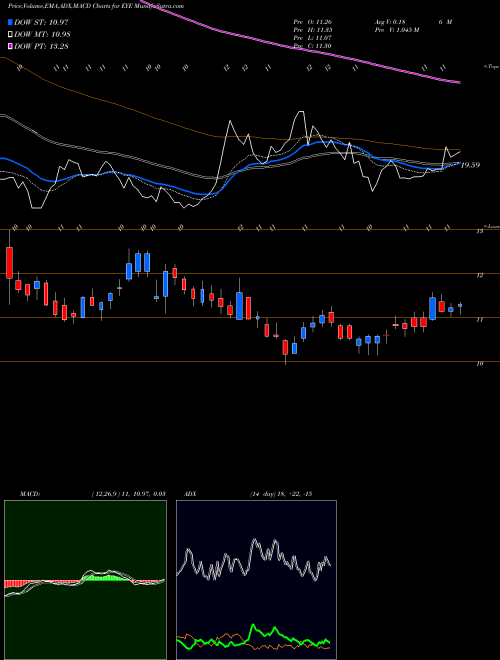Click the MACD '(12,26,9) 11, 10.97, 0.03' values
Image resolution: width=500 pixels, height=660 pixels.
[x=128, y=494]
